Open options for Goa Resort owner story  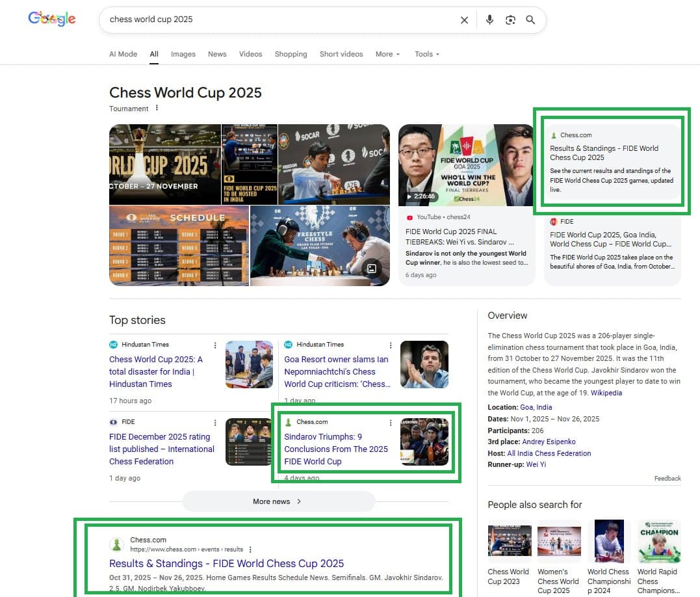(391, 345)
